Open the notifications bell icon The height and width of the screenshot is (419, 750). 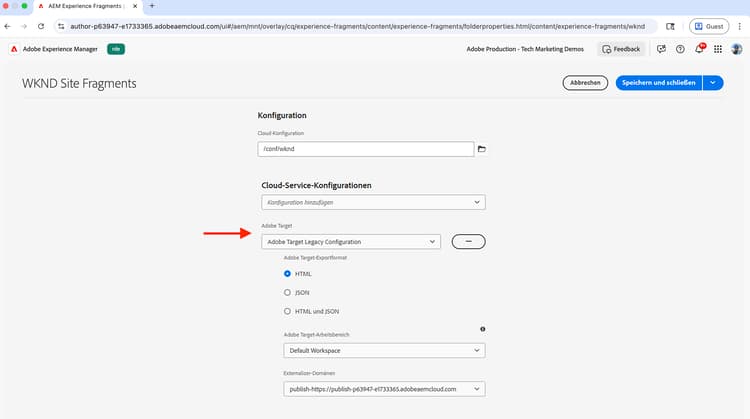click(x=699, y=49)
